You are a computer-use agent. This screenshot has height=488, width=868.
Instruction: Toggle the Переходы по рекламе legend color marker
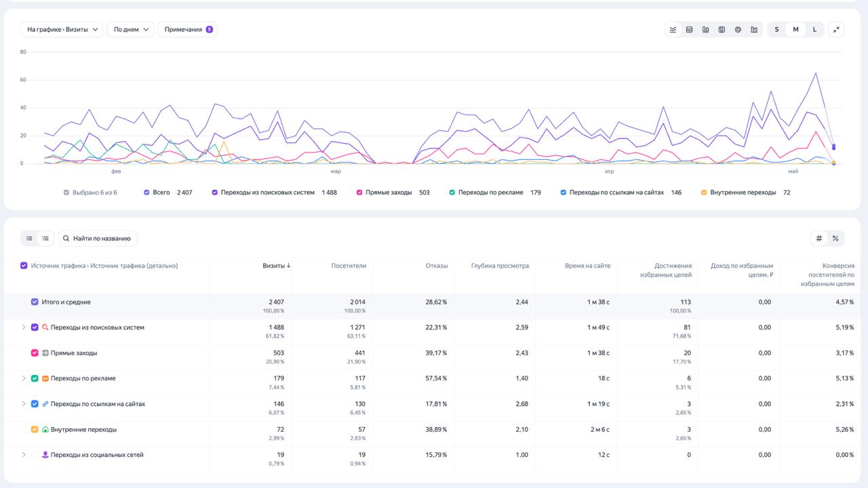(x=452, y=192)
